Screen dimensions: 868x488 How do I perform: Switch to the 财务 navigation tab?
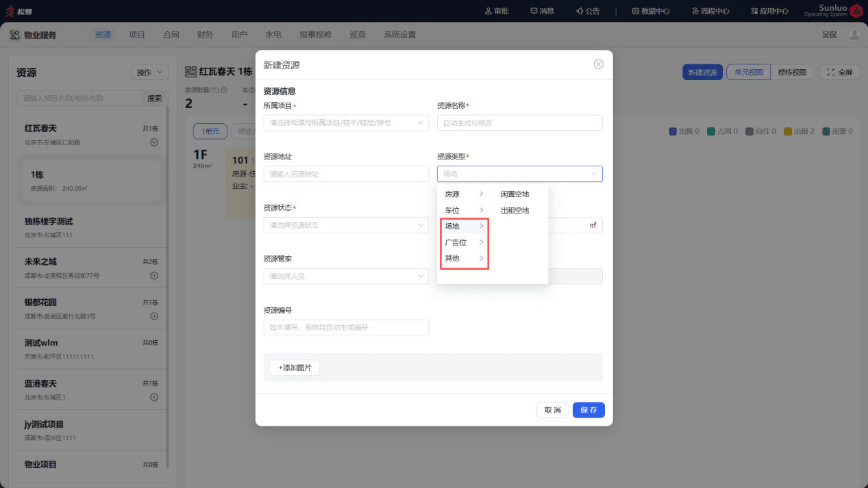205,35
